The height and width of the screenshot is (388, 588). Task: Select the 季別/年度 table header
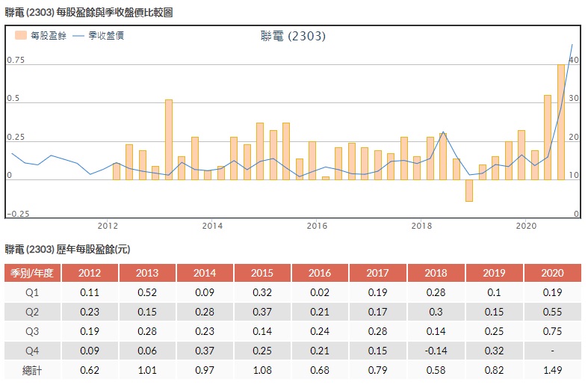[x=32, y=273]
